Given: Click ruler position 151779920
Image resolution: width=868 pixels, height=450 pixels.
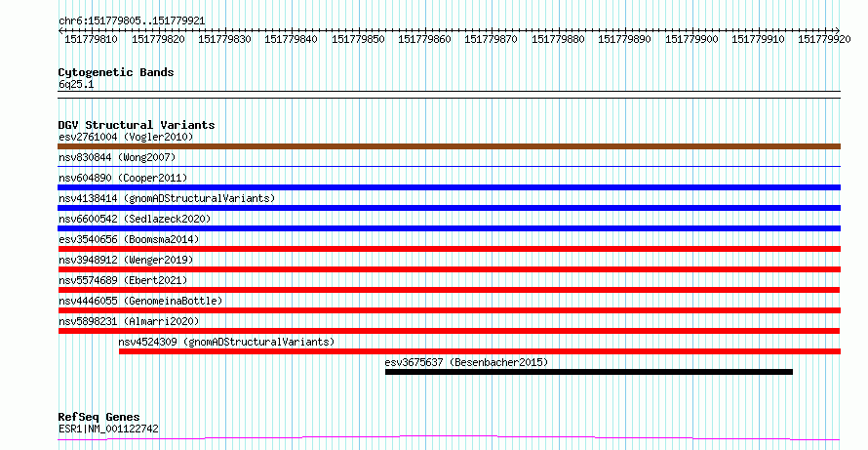Looking at the screenshot, I should [x=824, y=39].
